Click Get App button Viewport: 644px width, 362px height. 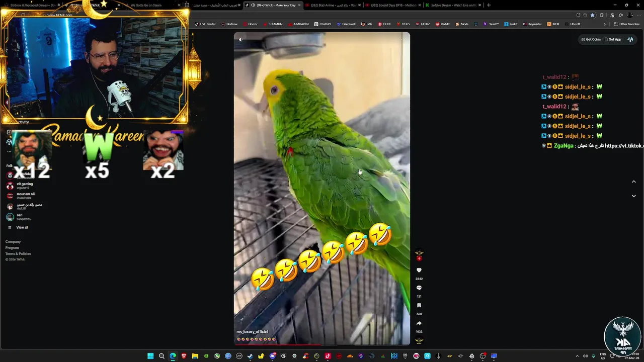tap(613, 39)
